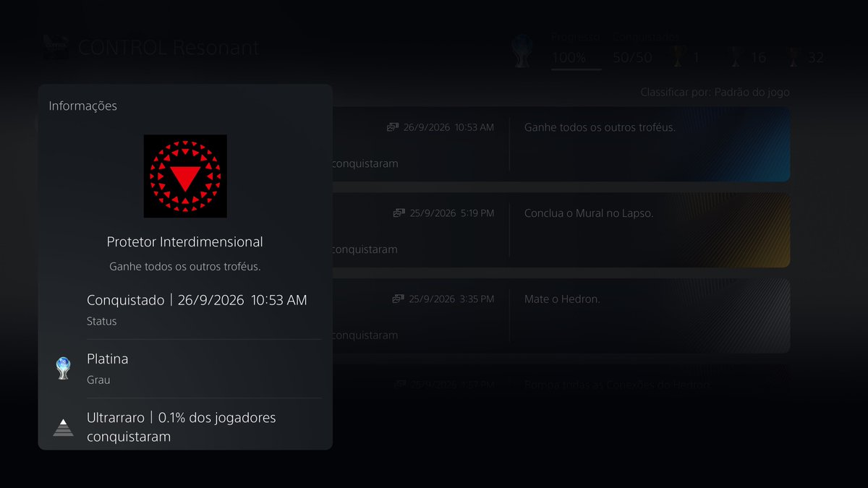This screenshot has height=488, width=868.
Task: Click the Conquistado 26/9/2026 10:53 AM status
Action: pyautogui.click(x=197, y=300)
